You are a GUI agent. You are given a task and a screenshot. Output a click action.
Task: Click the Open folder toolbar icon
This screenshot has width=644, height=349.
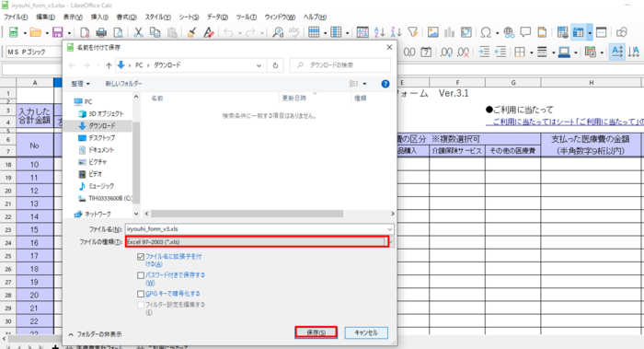click(x=36, y=32)
